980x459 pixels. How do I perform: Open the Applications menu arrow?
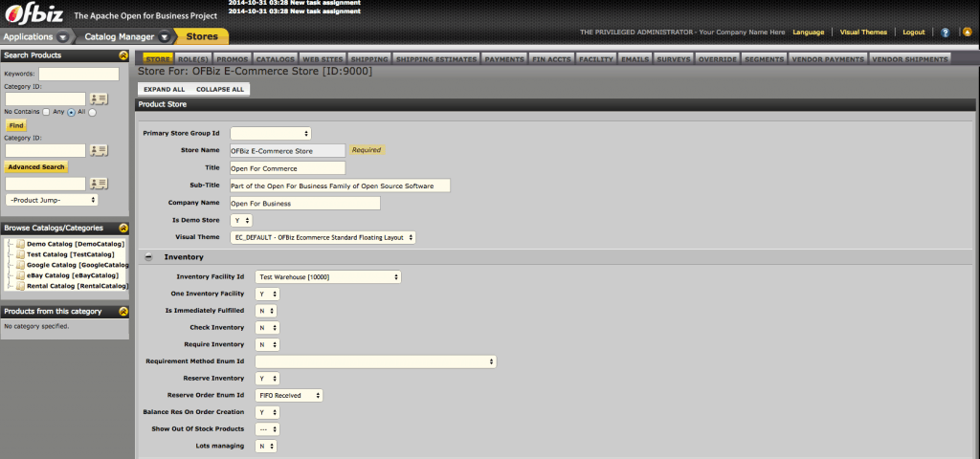click(63, 37)
